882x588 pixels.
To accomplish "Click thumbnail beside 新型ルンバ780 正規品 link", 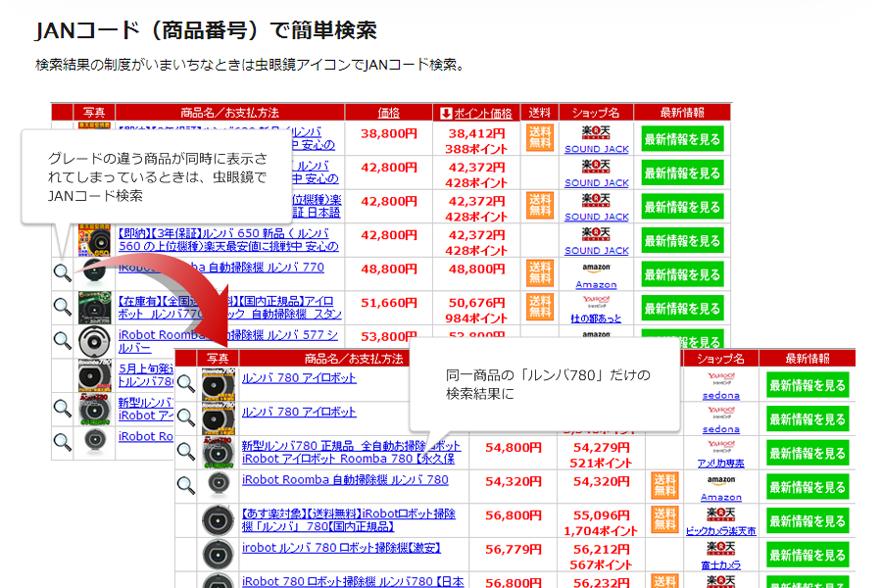I will [x=219, y=453].
